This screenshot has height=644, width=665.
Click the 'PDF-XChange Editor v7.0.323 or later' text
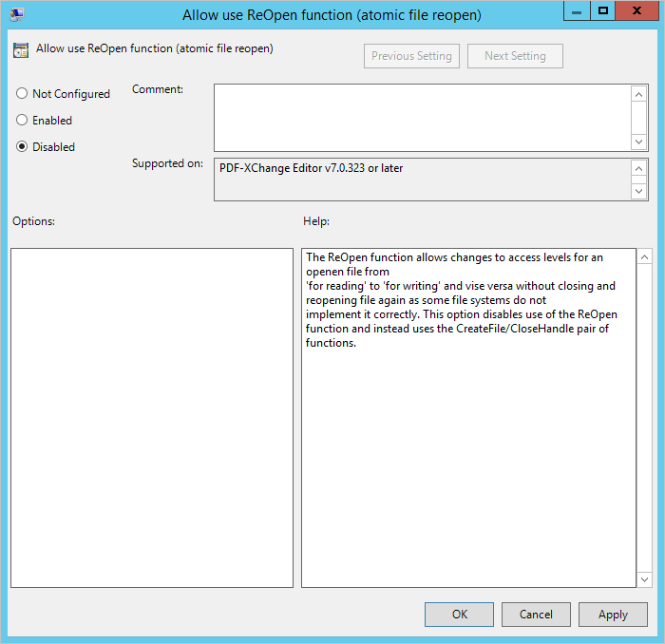[311, 168]
